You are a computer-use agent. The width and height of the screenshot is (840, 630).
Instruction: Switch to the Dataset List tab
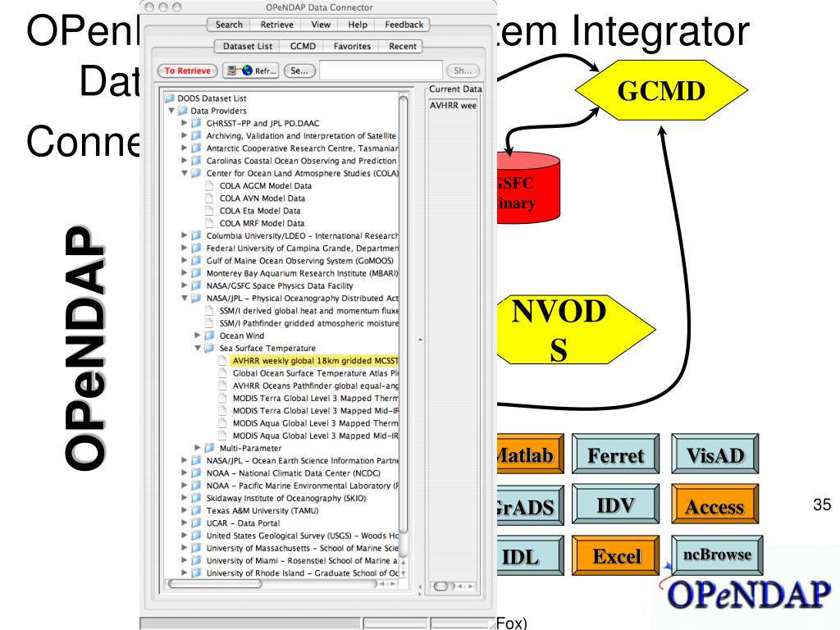[248, 47]
